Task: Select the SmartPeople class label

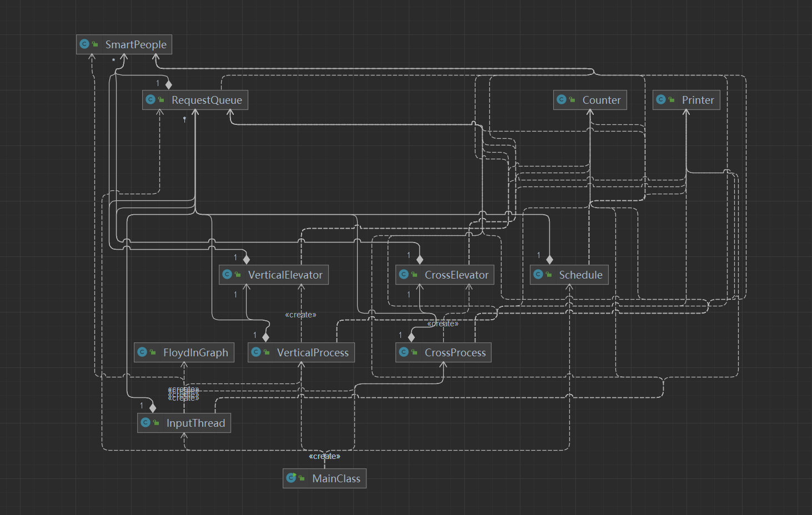Action: [136, 44]
